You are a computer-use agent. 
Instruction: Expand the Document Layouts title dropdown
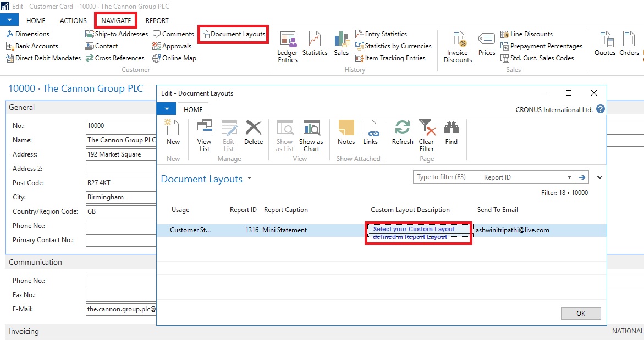[x=250, y=179]
